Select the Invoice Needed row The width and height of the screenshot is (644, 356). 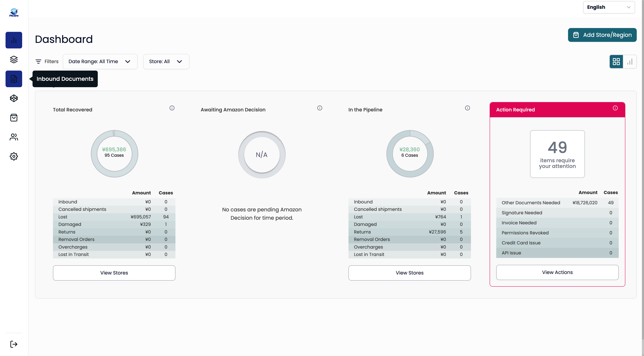pyautogui.click(x=557, y=223)
